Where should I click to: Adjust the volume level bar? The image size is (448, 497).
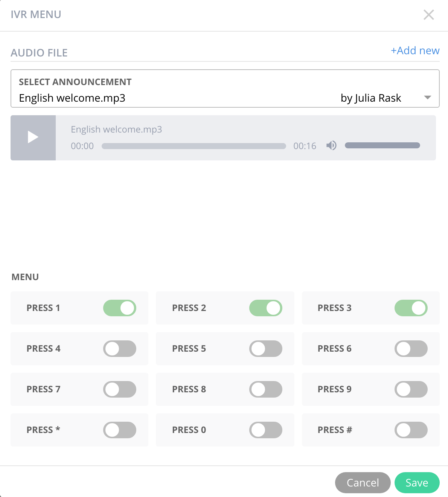(x=382, y=145)
